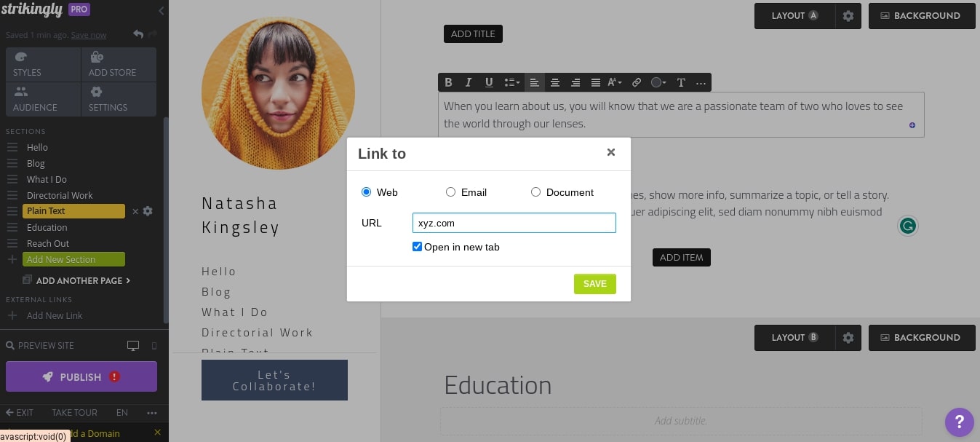Select the Web radio button
The width and height of the screenshot is (980, 442).
click(x=366, y=192)
